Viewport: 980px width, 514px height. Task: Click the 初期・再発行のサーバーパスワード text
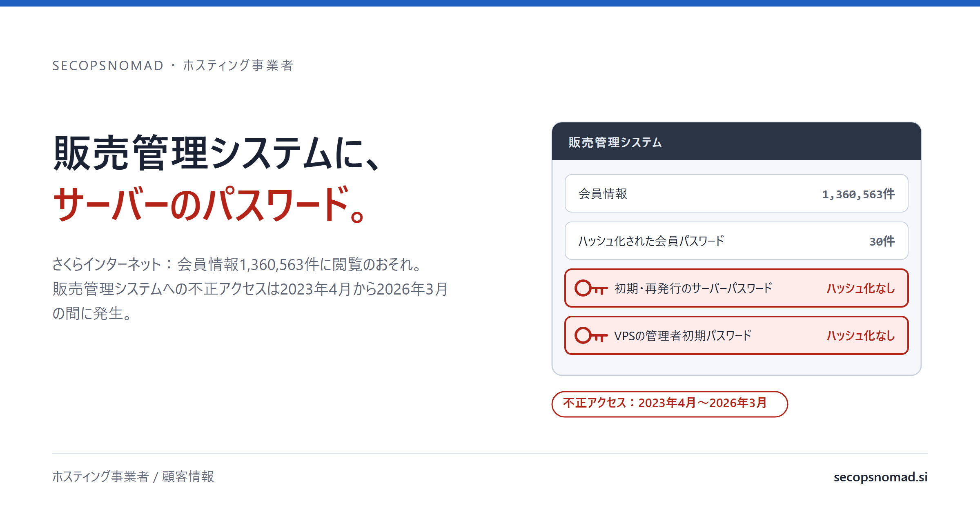pyautogui.click(x=693, y=288)
